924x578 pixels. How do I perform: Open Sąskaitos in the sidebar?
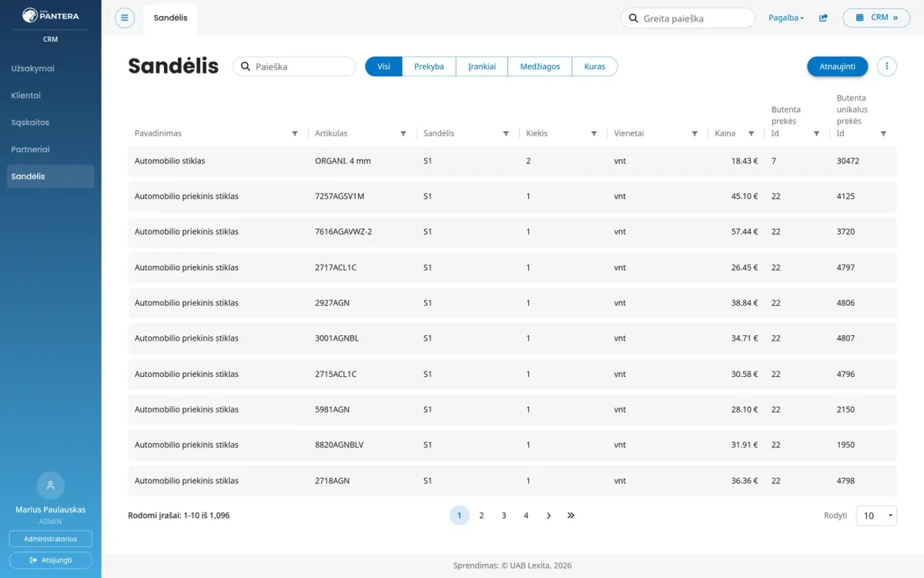click(x=51, y=123)
